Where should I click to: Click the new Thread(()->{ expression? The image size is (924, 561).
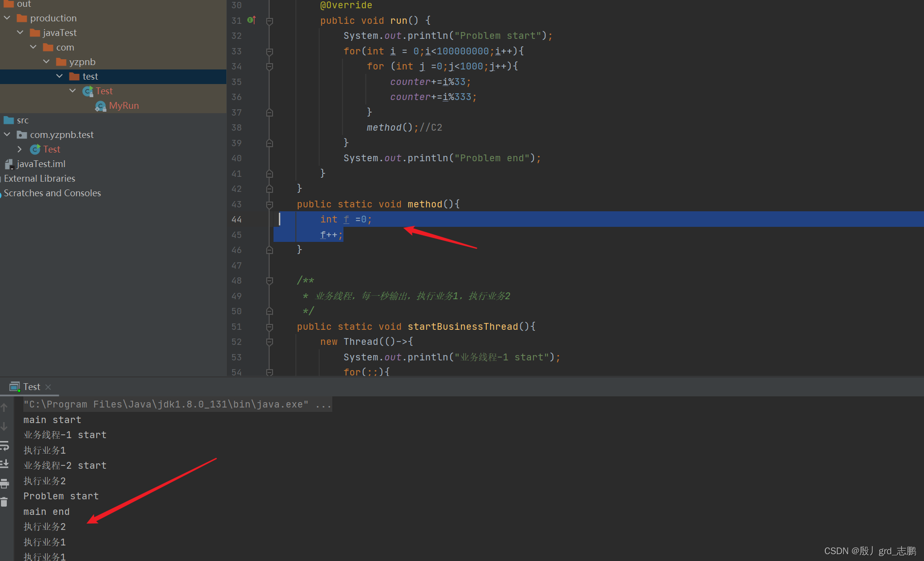pyautogui.click(x=367, y=341)
